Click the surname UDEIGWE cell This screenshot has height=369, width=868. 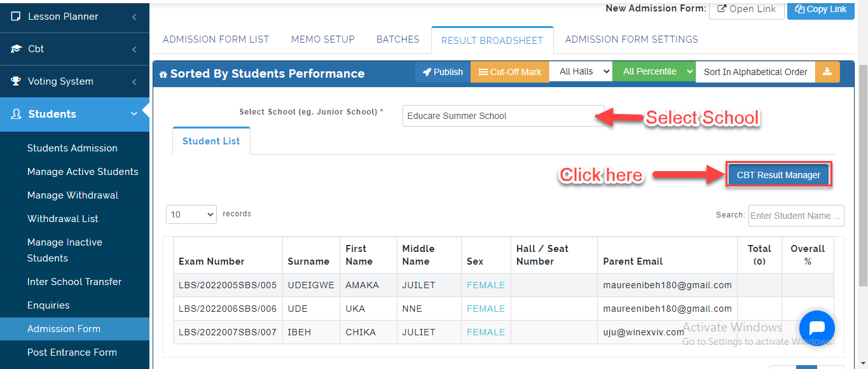(x=311, y=285)
